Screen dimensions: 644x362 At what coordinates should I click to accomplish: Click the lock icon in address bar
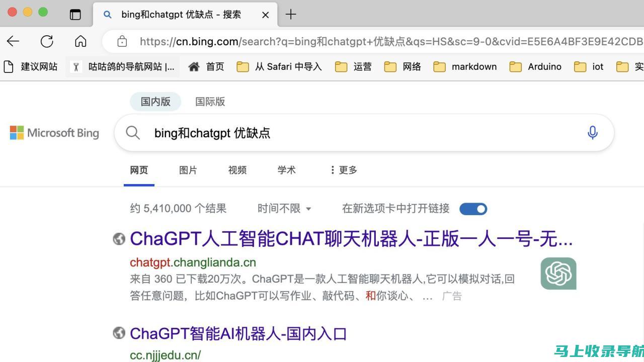coord(122,41)
